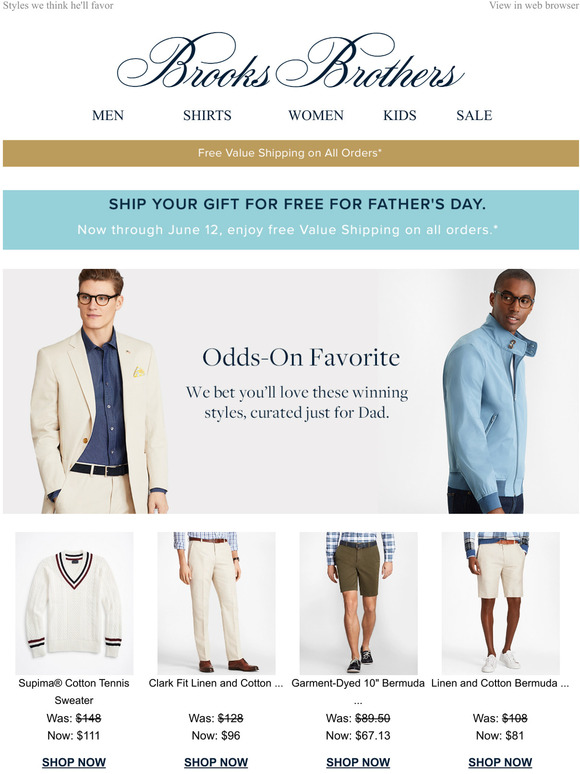
Task: Click the Odds-On Favorite heading
Action: [301, 357]
